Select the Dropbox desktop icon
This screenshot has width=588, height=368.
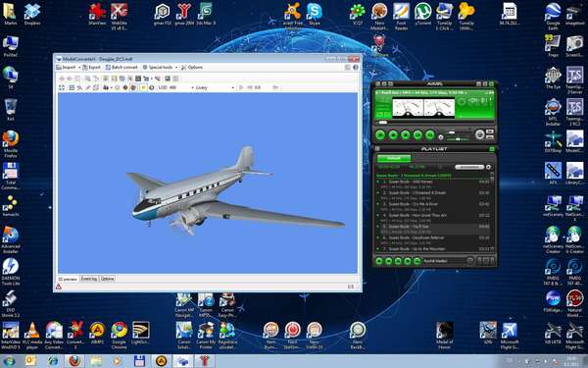32,14
